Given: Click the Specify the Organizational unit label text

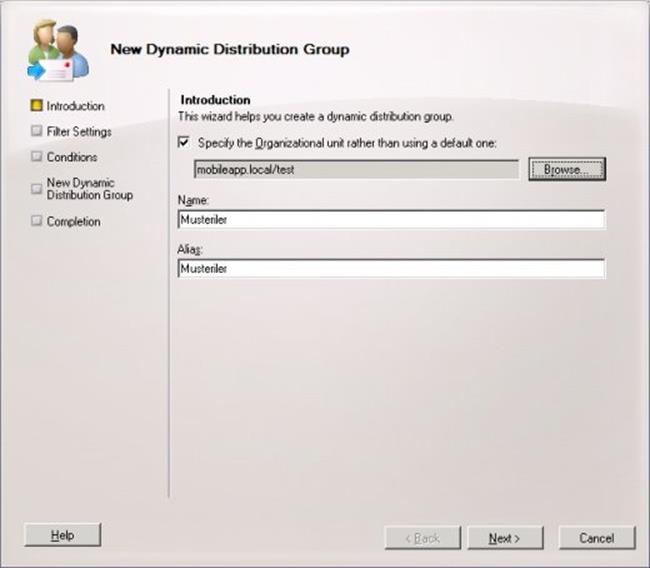Looking at the screenshot, I should [347, 143].
